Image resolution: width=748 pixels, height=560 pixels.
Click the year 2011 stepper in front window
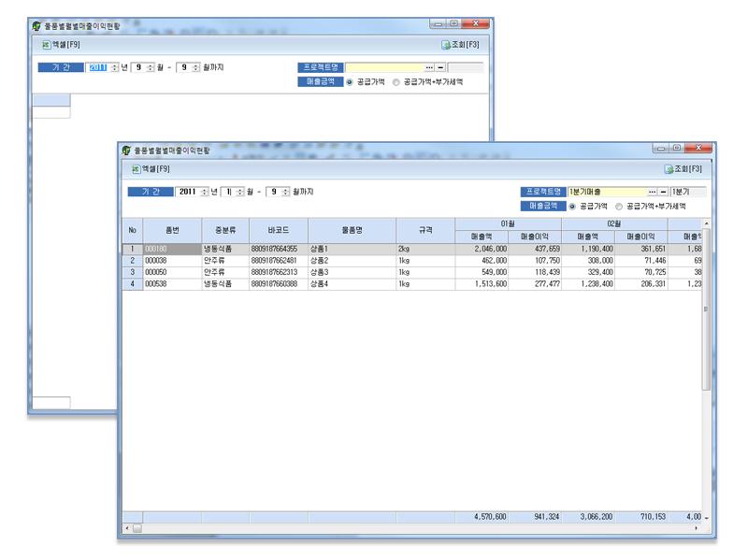click(205, 192)
